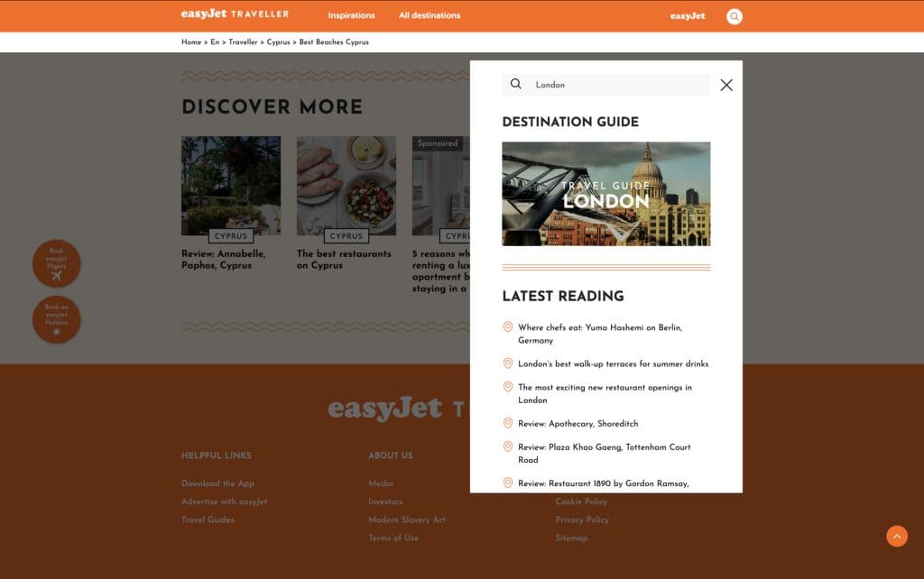Click the pin icon beside Restaurant 1890 review
924x579 pixels.
(507, 483)
